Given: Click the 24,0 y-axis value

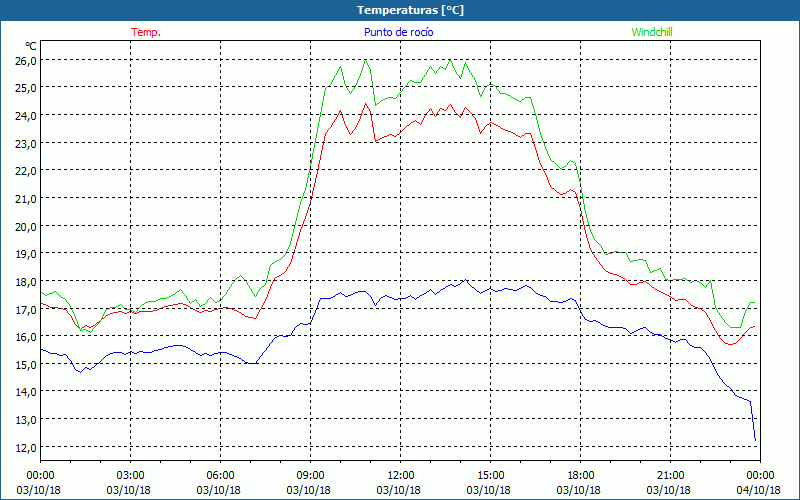Looking at the screenshot, I should click(x=24, y=116).
